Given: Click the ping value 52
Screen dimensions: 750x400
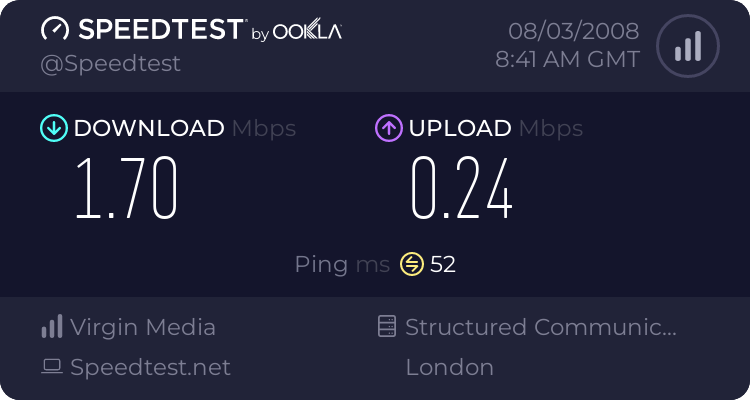Looking at the screenshot, I should click(443, 264).
